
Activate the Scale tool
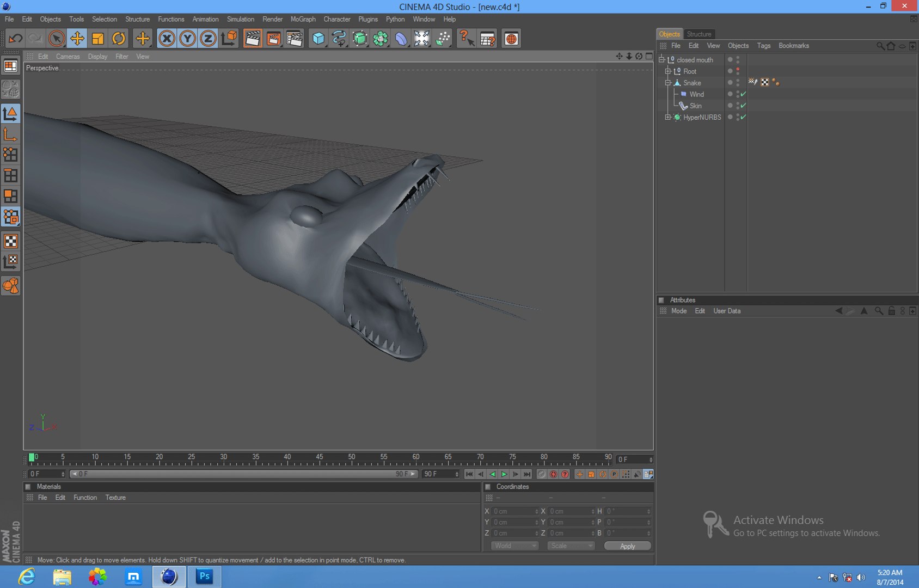[98, 39]
